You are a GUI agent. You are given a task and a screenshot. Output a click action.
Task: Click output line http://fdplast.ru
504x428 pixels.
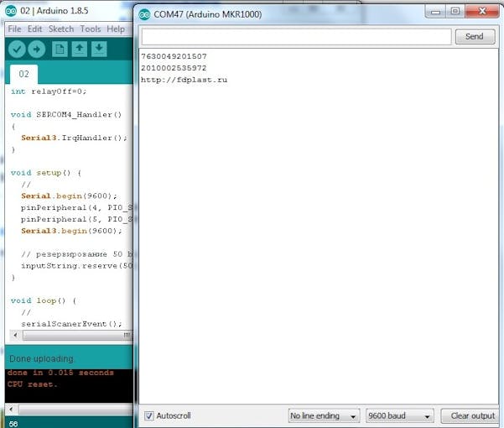tap(184, 80)
